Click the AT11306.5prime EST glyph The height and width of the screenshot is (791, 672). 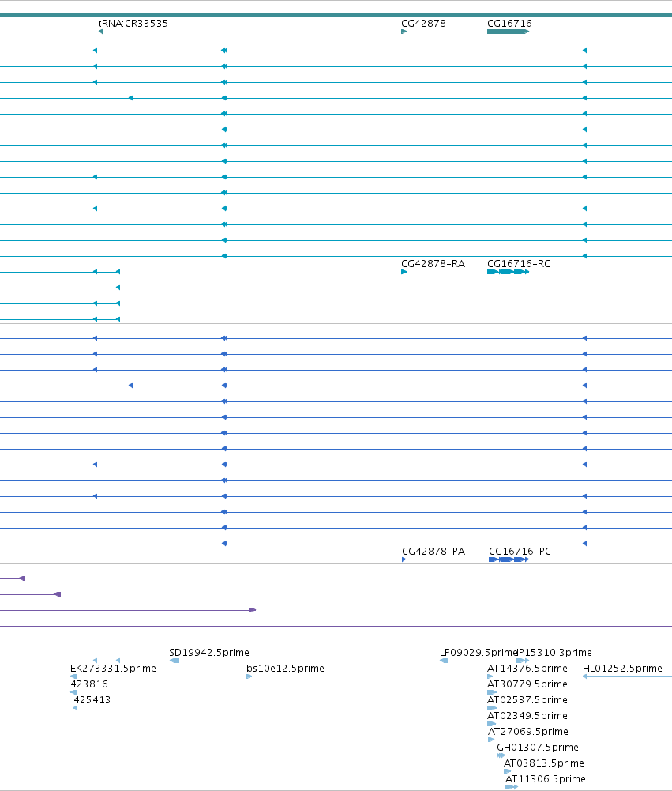[511, 787]
